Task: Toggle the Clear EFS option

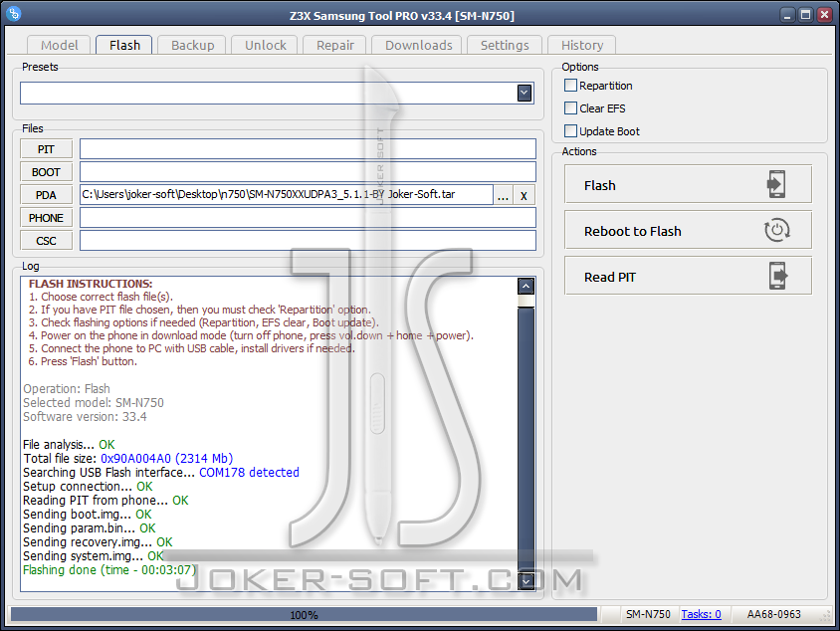Action: 570,108
